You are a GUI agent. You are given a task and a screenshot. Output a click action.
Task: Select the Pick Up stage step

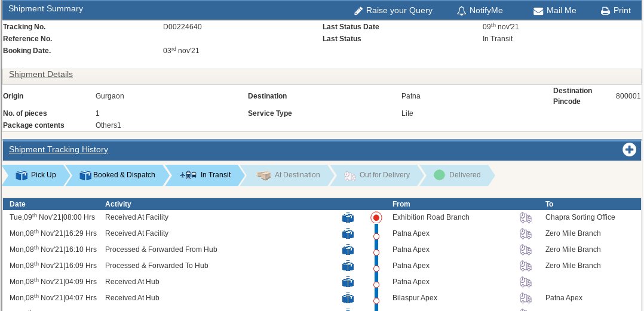[36, 175]
